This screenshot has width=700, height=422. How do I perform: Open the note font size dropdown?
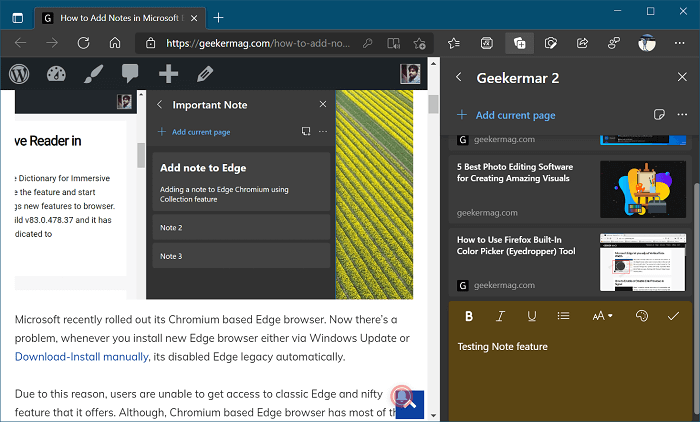[602, 316]
